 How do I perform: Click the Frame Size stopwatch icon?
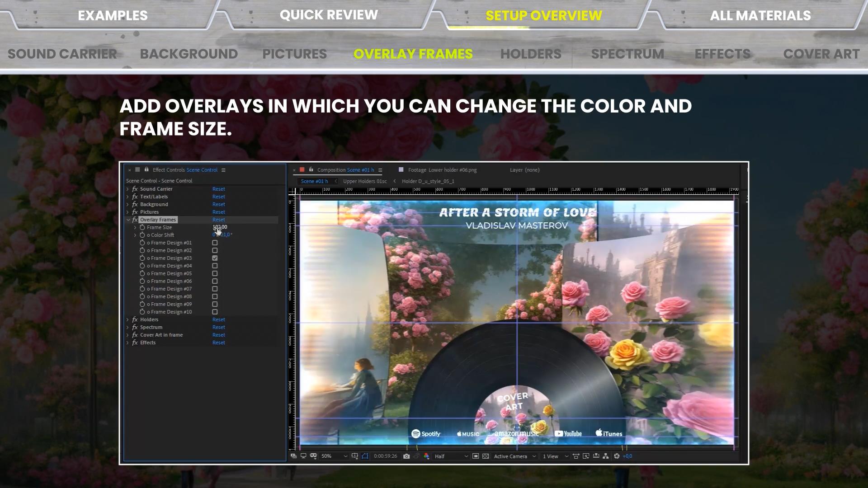click(142, 227)
